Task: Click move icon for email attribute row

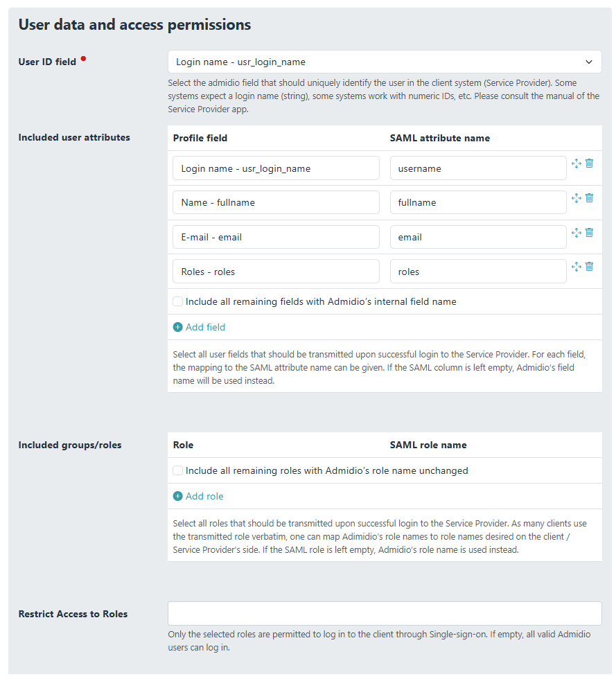Action: (576, 233)
